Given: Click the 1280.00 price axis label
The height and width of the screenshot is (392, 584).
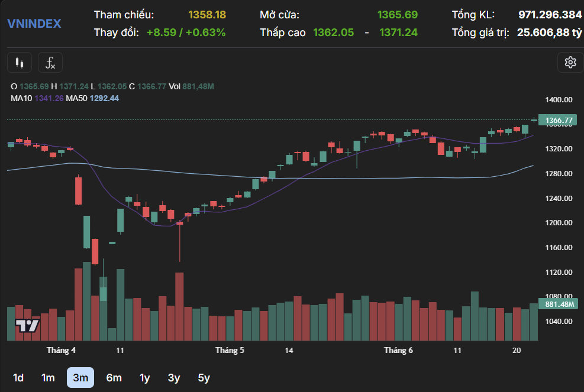Looking at the screenshot, I should click(559, 173).
